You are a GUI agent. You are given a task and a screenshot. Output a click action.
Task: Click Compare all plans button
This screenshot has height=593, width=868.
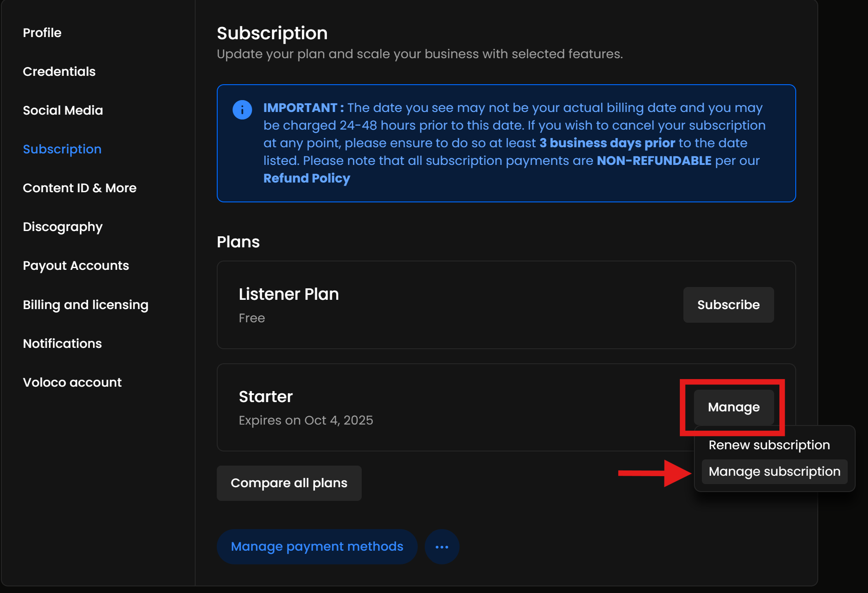point(289,483)
